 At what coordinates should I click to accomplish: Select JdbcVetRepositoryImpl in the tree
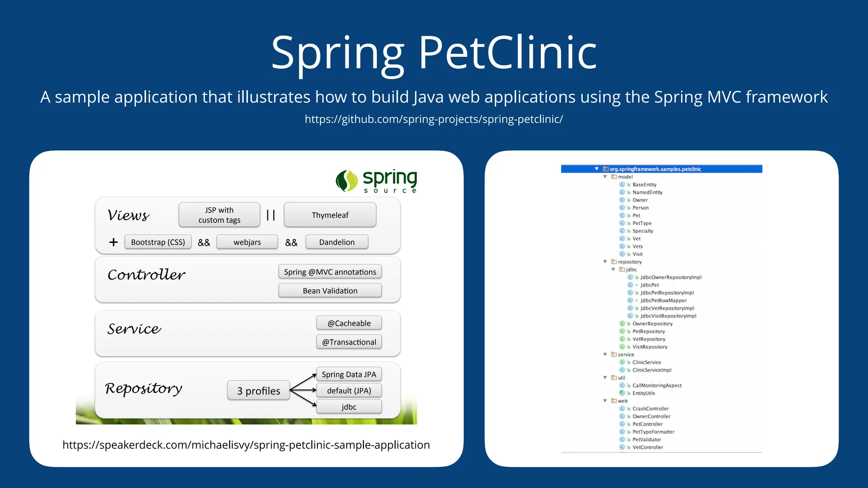tap(667, 308)
